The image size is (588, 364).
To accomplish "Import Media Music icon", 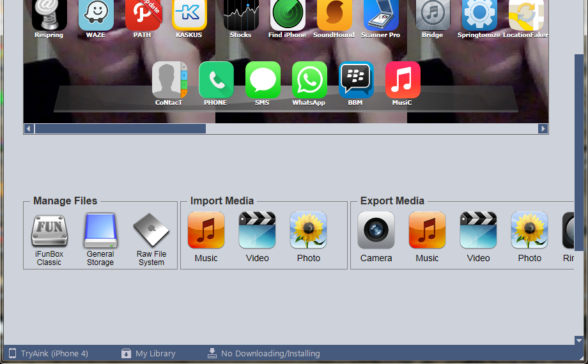I will [x=206, y=230].
